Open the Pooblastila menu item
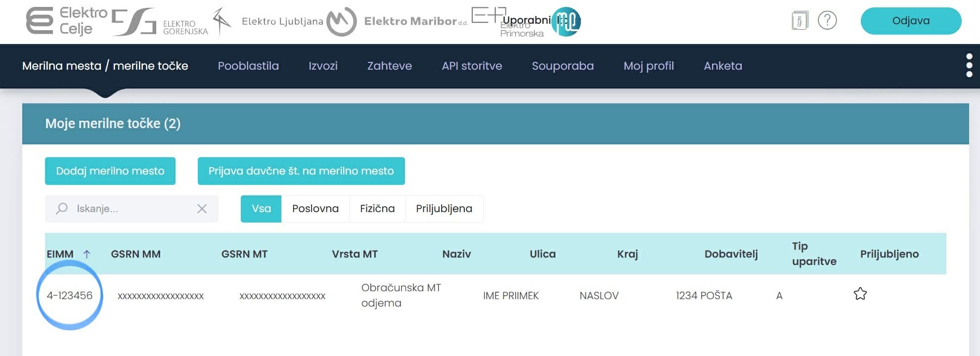The height and width of the screenshot is (356, 980). click(248, 66)
